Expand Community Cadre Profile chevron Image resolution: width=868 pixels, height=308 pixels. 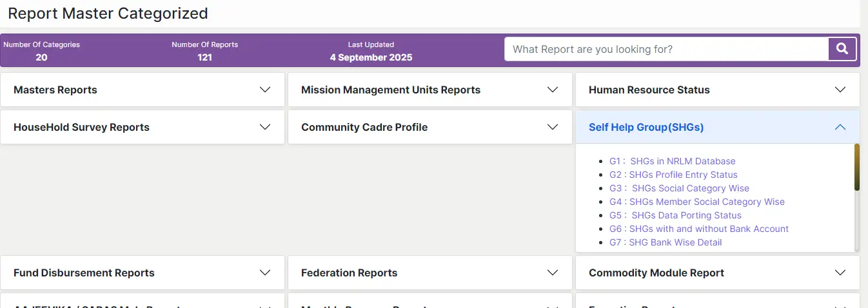tap(553, 127)
